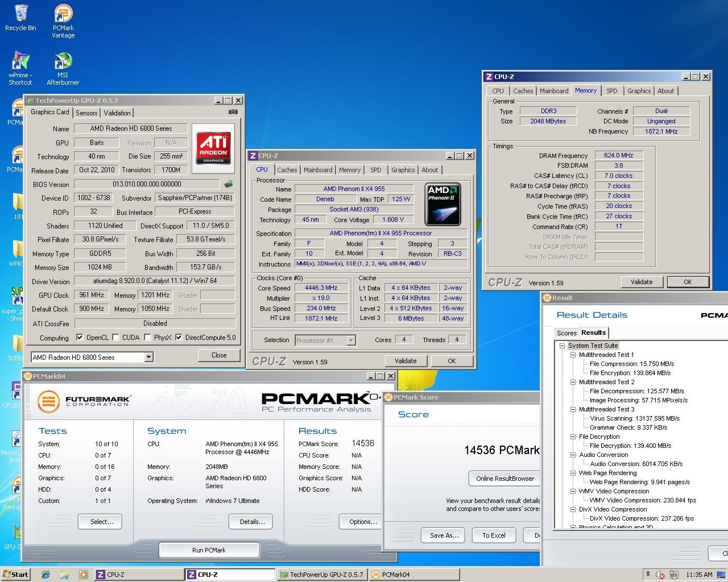Click the GPU-Z title bar icon

tap(30, 101)
